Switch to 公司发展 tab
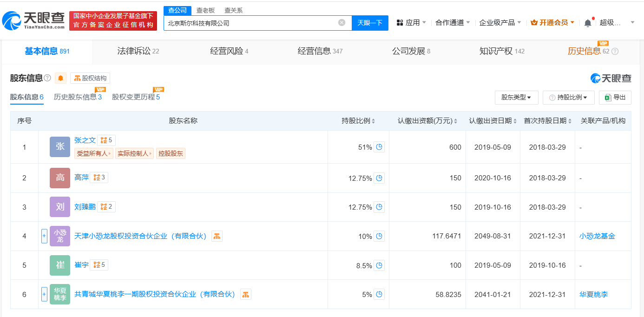Image resolution: width=644 pixels, height=317 pixels. (x=411, y=51)
